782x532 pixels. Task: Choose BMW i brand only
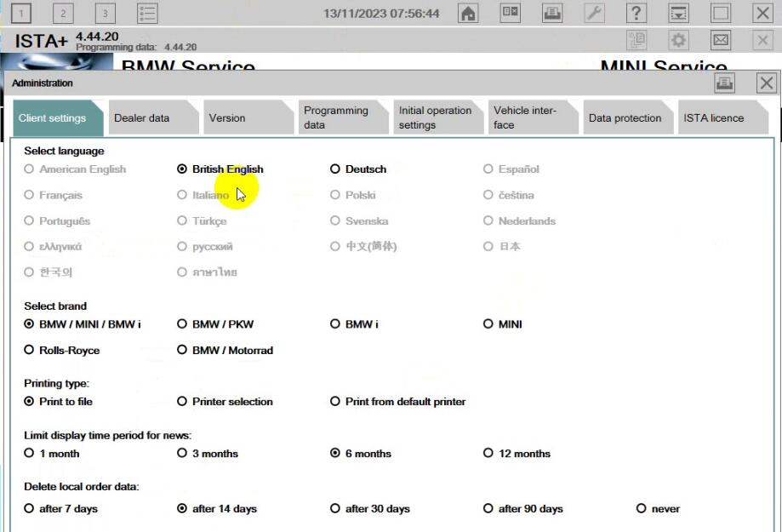[x=354, y=324]
